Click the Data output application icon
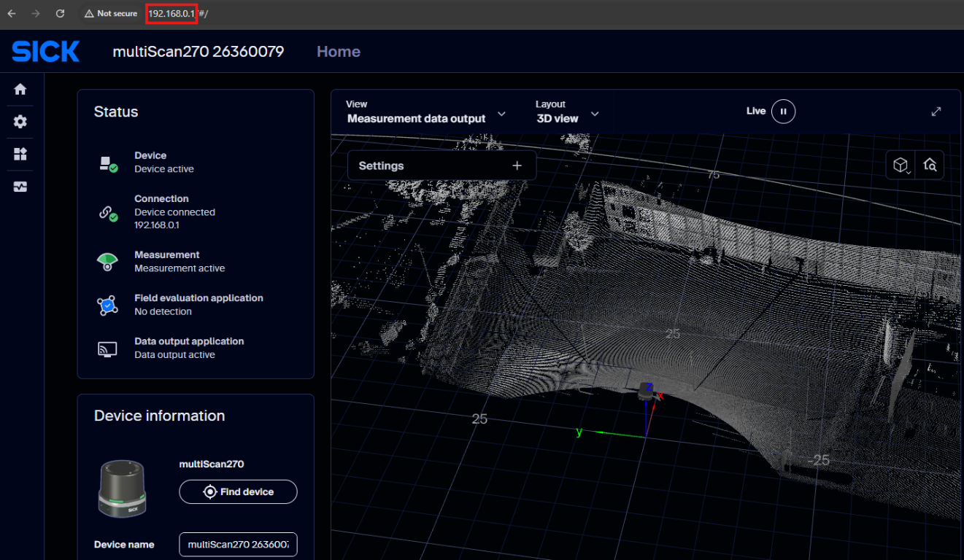Viewport: 964px width, 560px height. (107, 349)
